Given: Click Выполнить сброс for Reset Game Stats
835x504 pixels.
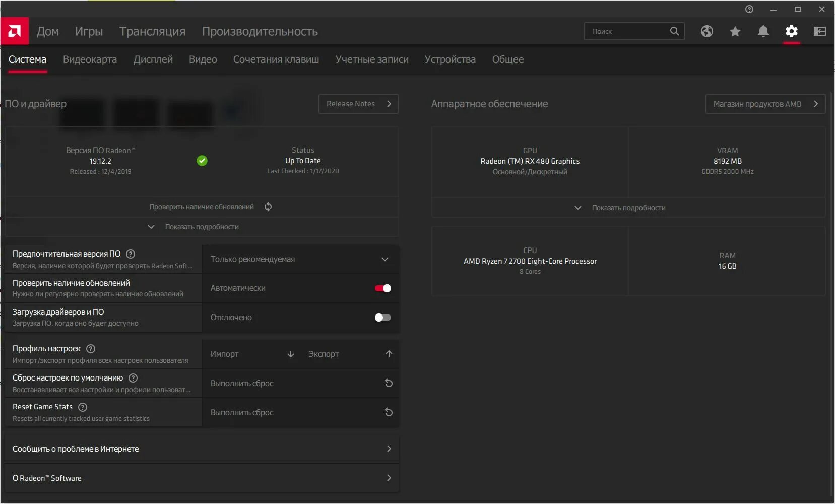Looking at the screenshot, I should (x=300, y=412).
